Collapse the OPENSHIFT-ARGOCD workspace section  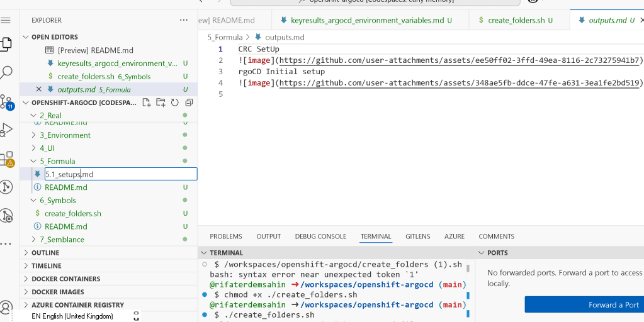tap(26, 103)
